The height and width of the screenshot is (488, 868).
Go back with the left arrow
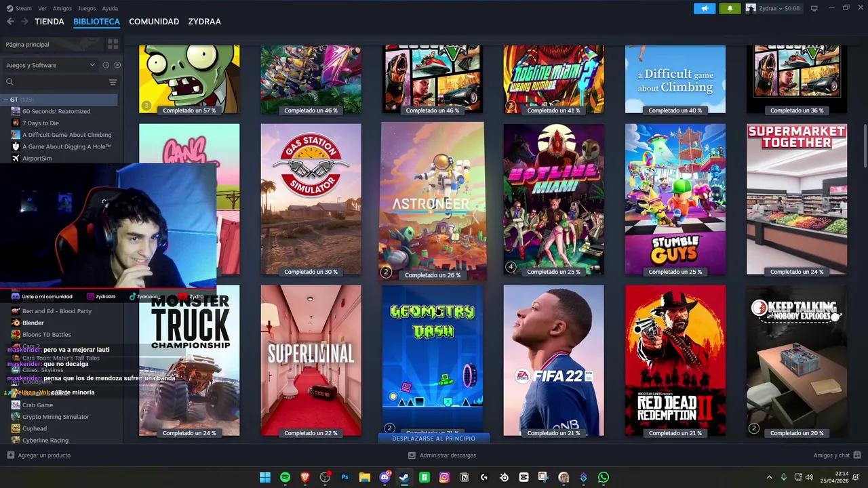pos(10,22)
